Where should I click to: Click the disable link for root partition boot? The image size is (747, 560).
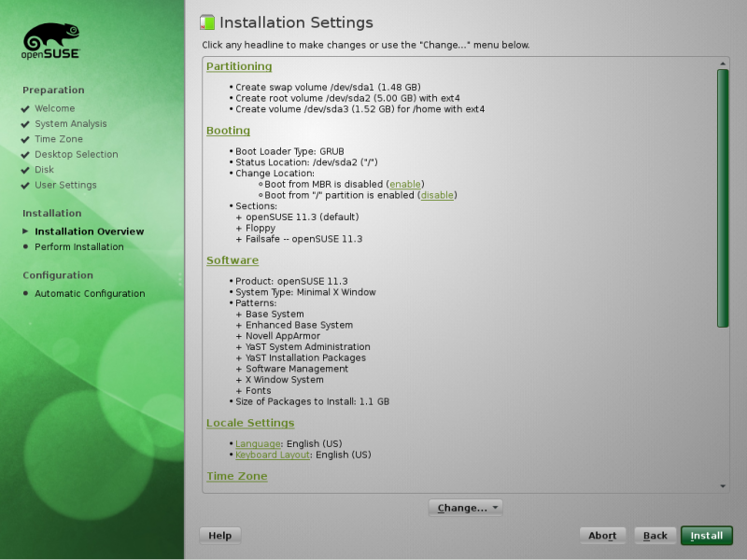[x=437, y=195]
